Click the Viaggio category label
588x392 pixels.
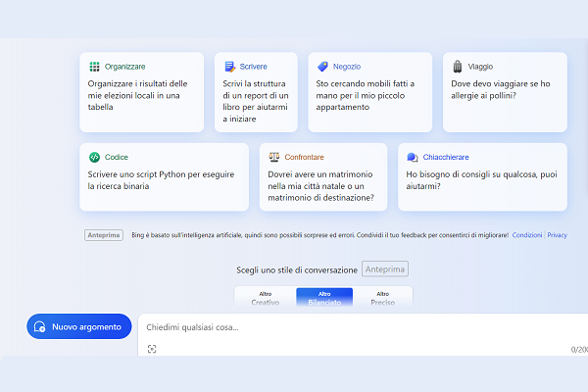coord(480,67)
